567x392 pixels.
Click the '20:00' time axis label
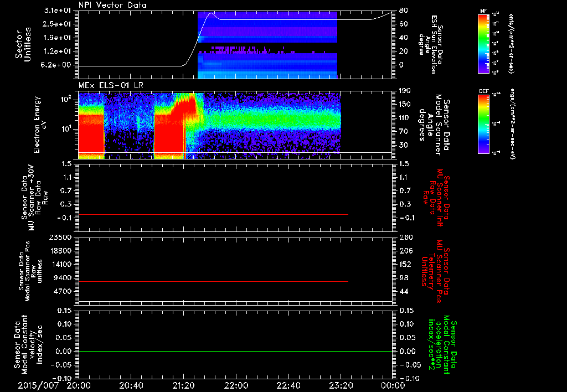(x=79, y=385)
